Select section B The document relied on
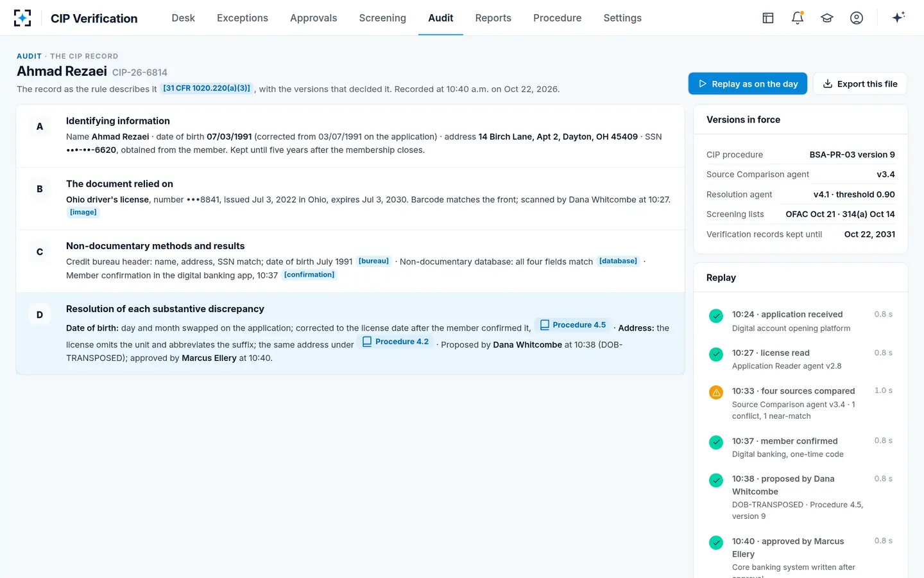Viewport: 924px width, 578px height. (350, 198)
